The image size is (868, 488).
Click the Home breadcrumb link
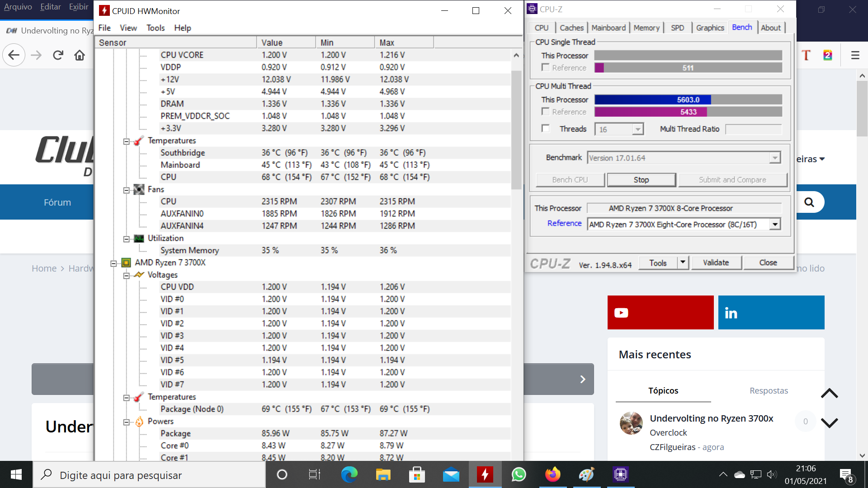(44, 268)
